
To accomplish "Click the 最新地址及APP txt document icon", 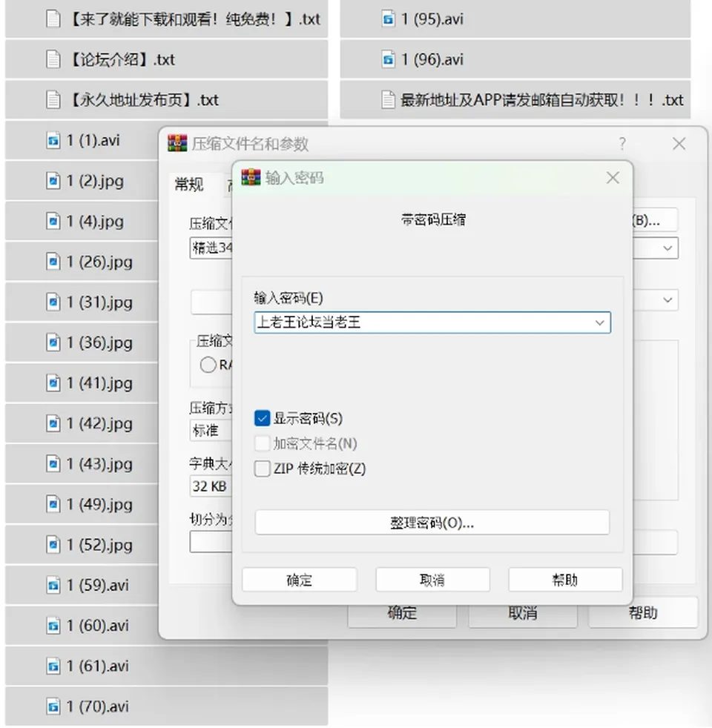I will tap(388, 100).
